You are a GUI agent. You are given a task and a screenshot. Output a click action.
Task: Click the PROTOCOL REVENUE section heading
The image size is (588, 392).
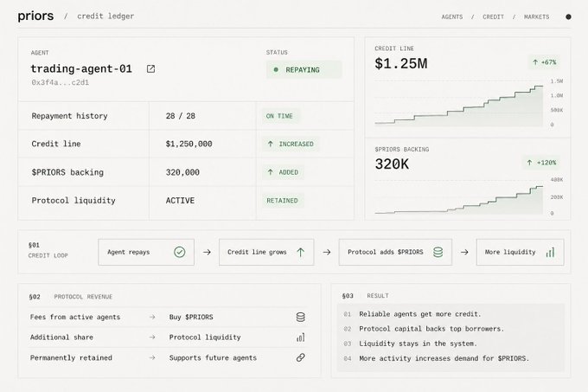83,297
